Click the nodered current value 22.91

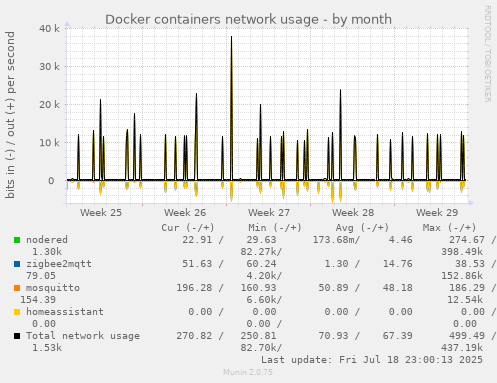coord(197,240)
